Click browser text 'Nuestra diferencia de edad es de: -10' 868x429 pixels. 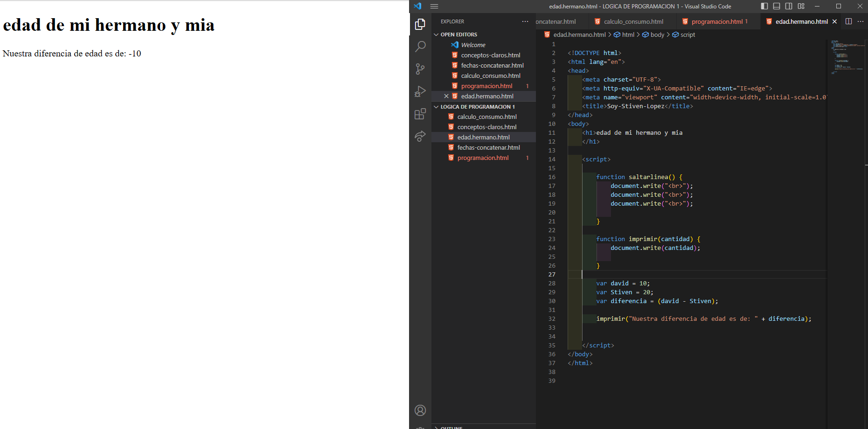[x=72, y=54]
